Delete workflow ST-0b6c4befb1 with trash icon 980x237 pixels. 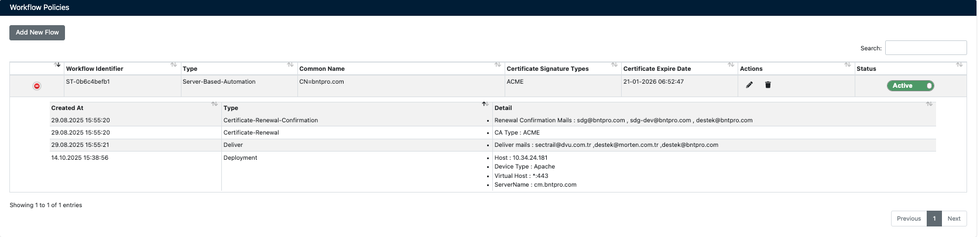coord(768,85)
